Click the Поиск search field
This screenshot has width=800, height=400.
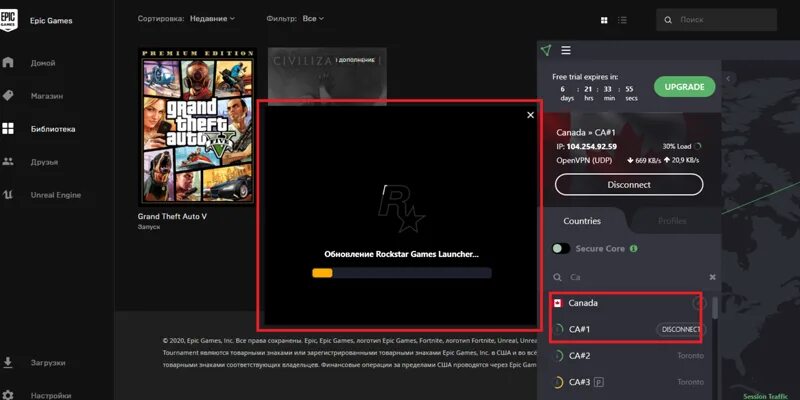coord(716,20)
